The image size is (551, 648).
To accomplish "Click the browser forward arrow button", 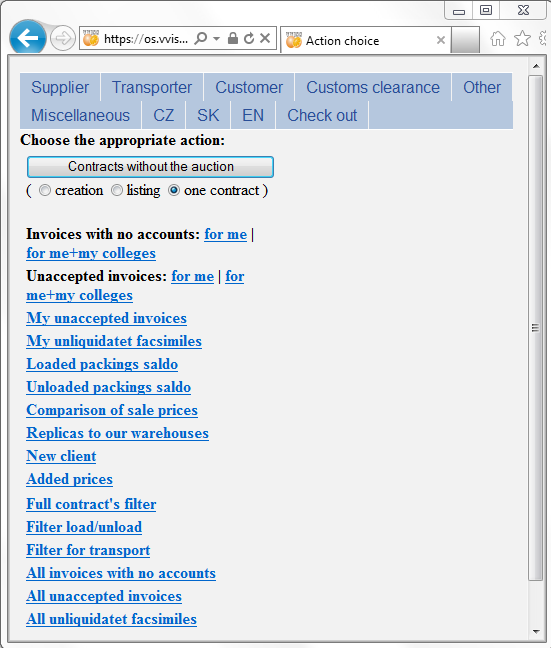I will pyautogui.click(x=63, y=38).
